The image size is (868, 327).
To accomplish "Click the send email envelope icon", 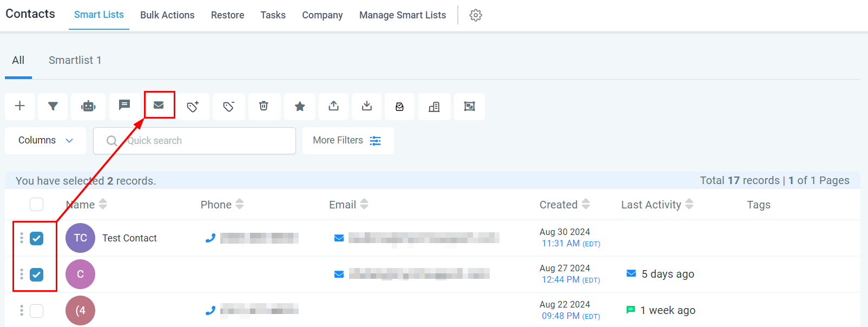I will pos(159,105).
